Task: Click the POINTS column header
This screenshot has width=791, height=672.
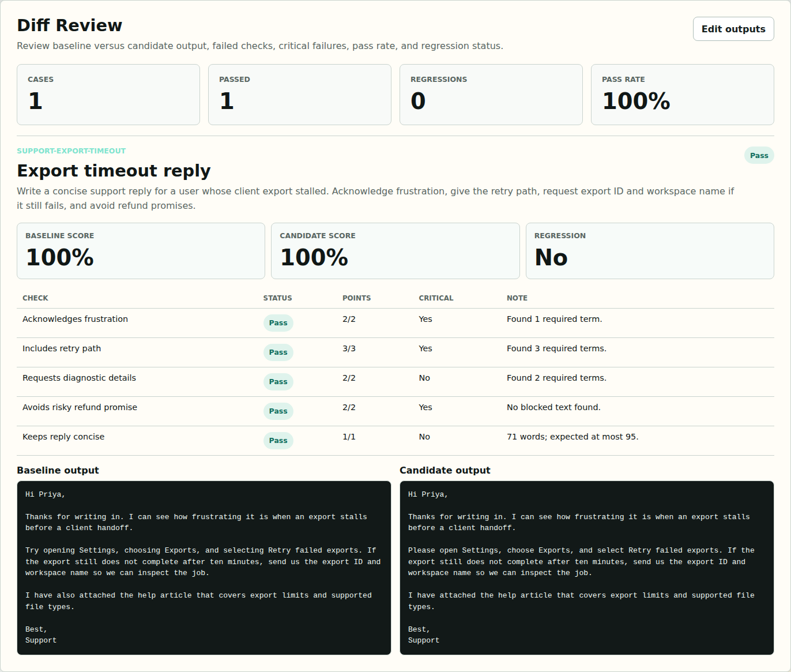Action: pos(356,298)
